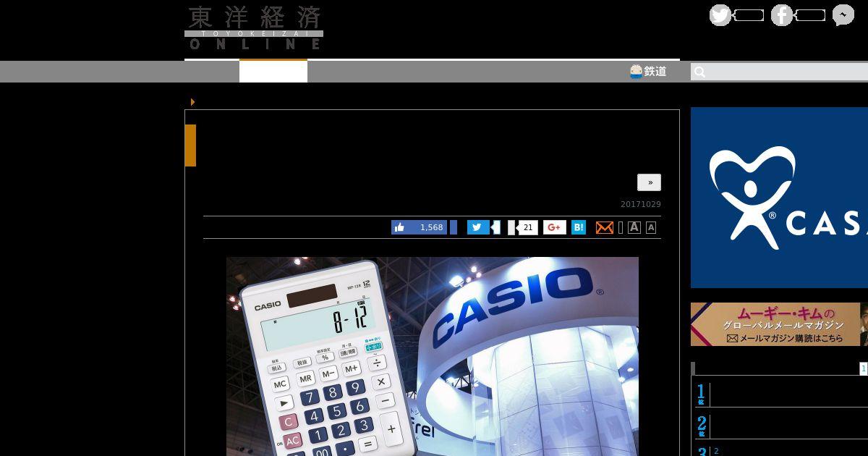Open the header Facebook circle icon
Image resolution: width=868 pixels, height=456 pixels.
coord(782,15)
